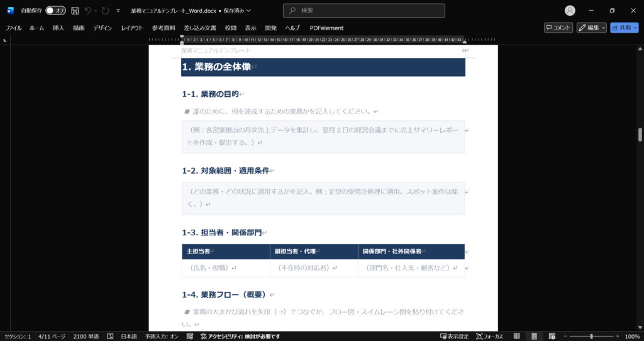Expand the Quick Access Toolbar customize dropdown
644x341 pixels.
coord(118,11)
